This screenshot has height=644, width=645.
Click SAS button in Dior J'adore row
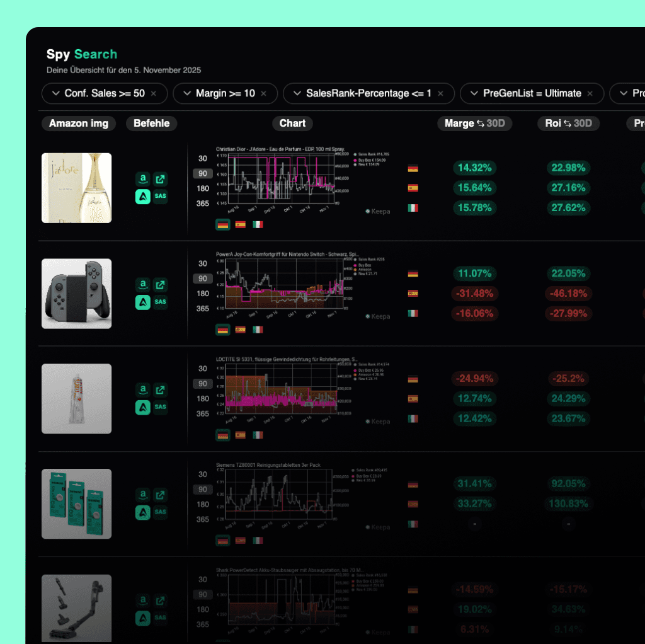pos(160,196)
